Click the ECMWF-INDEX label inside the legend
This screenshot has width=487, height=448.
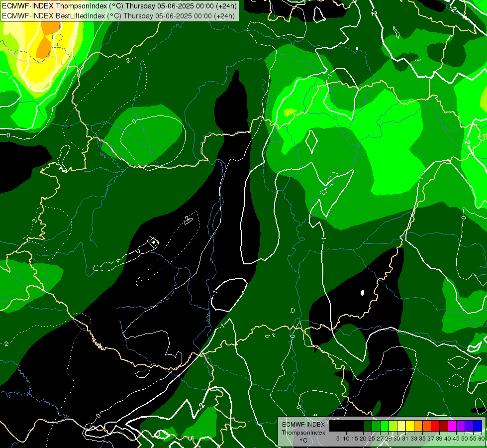click(303, 425)
